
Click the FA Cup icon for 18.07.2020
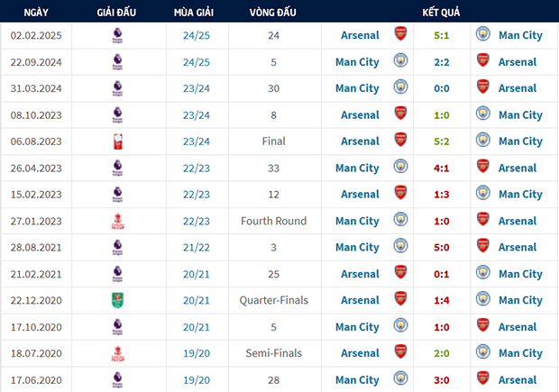point(118,353)
